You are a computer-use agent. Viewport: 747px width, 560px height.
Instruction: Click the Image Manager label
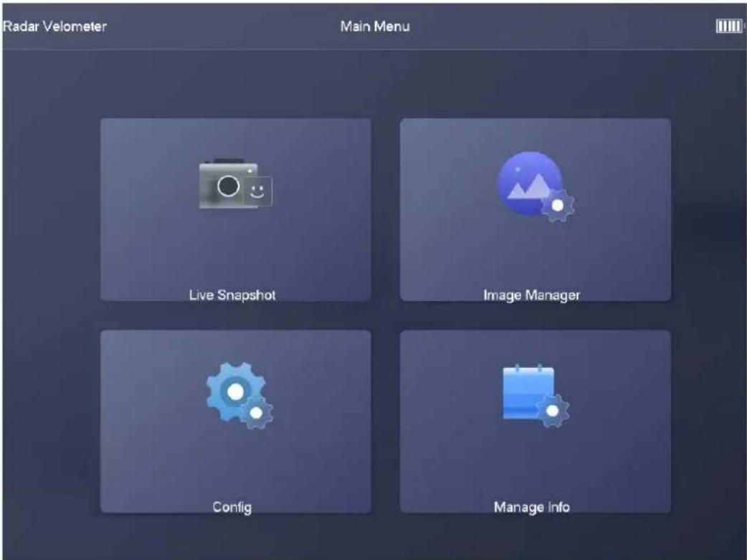click(x=532, y=295)
